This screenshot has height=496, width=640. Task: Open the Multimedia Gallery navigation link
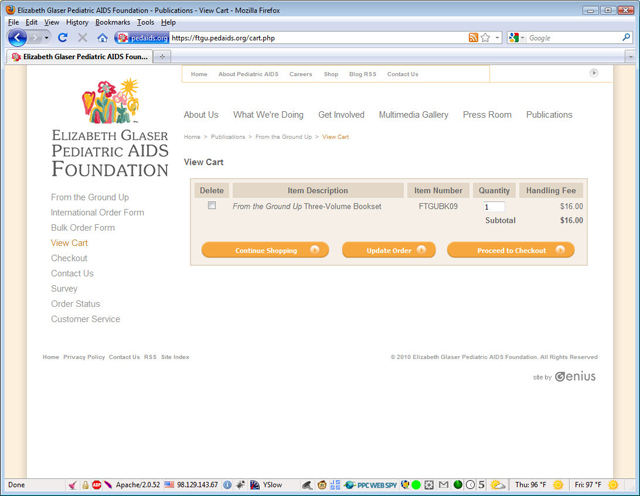click(413, 115)
